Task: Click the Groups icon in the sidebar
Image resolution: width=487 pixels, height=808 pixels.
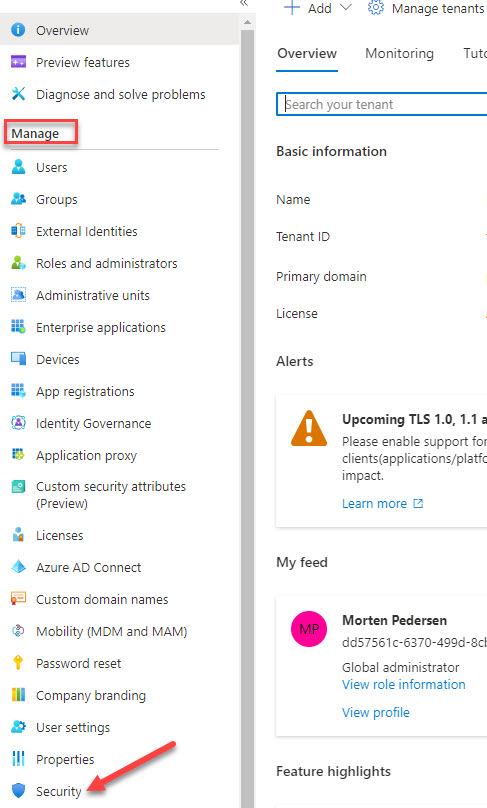Action: point(19,199)
